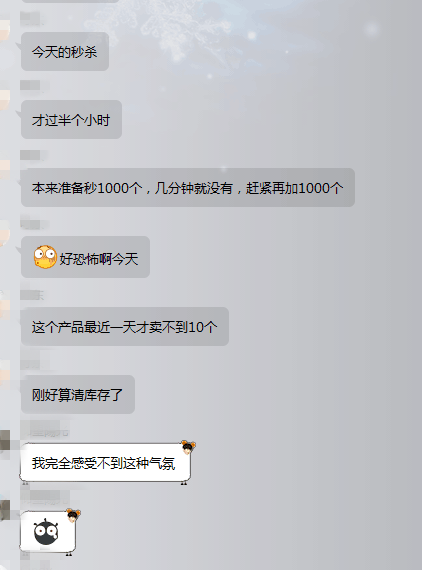This screenshot has width=422, height=570.
Task: Open avatar beside '今天的秒杀' message
Action: pyautogui.click(x=5, y=30)
